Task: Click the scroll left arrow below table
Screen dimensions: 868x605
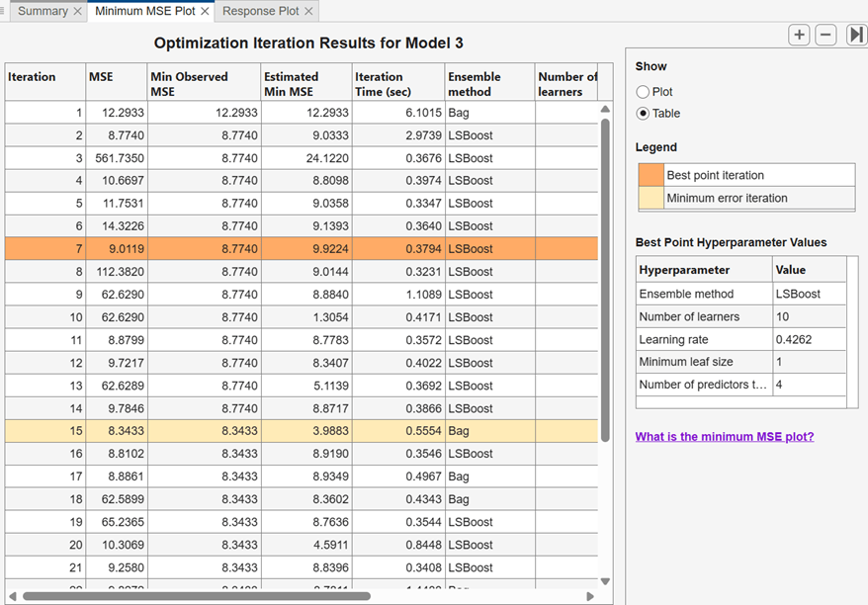Action: pyautogui.click(x=12, y=596)
